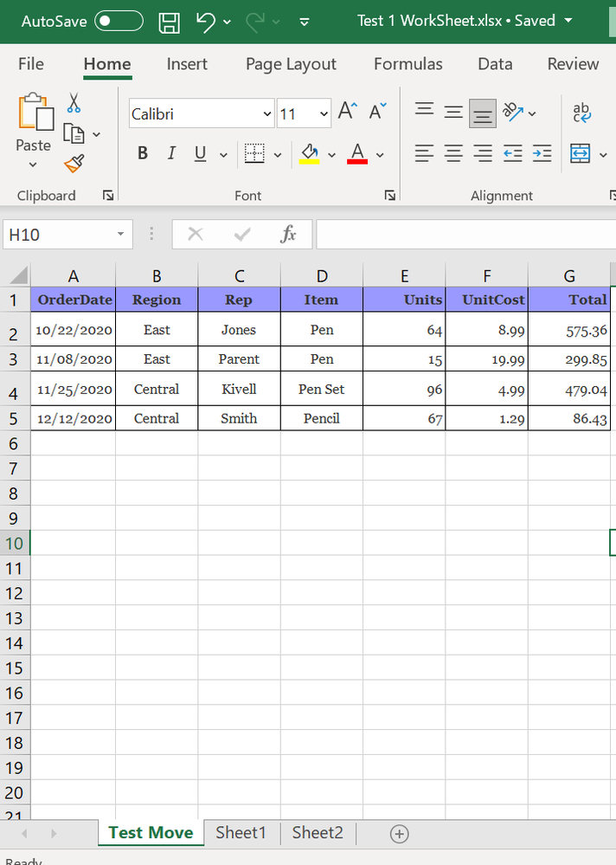The image size is (616, 865).
Task: Toggle the AutoSave switch
Action: pyautogui.click(x=119, y=21)
